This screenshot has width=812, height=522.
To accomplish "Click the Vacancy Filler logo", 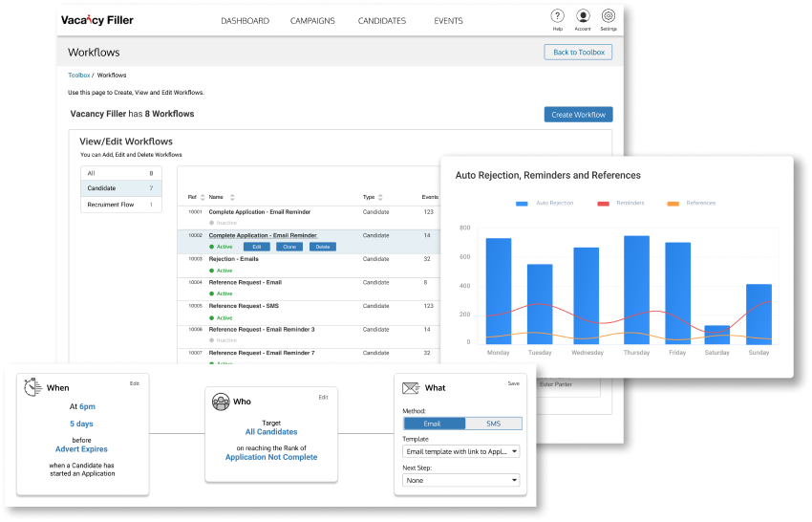I will [96, 20].
